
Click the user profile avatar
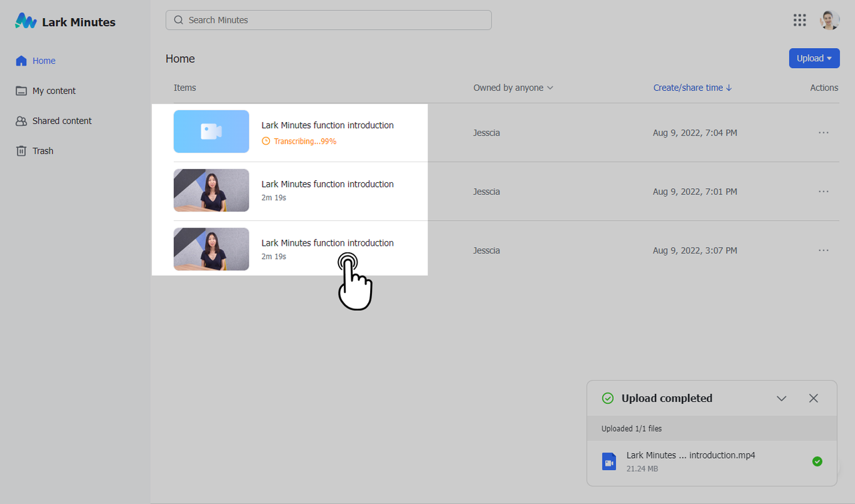[x=830, y=20]
